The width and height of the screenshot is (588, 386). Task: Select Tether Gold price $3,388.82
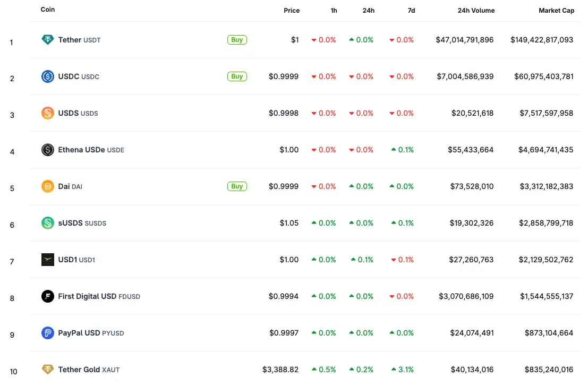280,370
